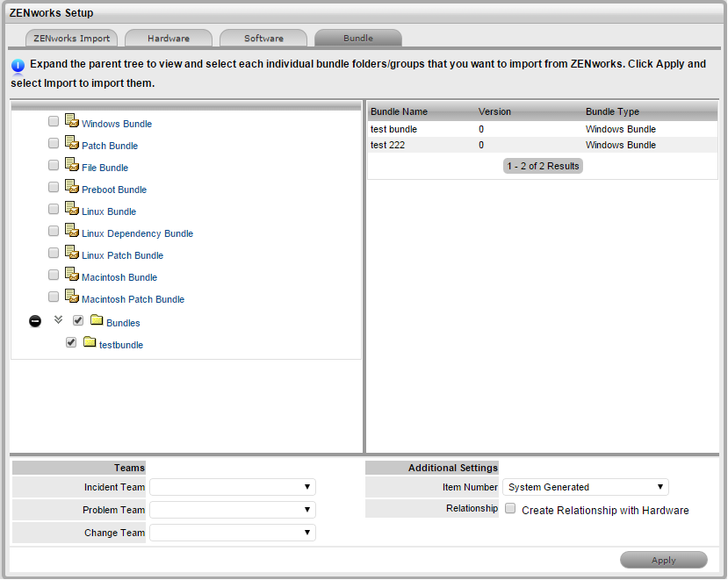The width and height of the screenshot is (728, 580).
Task: Collapse the Bundles tree with minus icon
Action: [x=35, y=322]
